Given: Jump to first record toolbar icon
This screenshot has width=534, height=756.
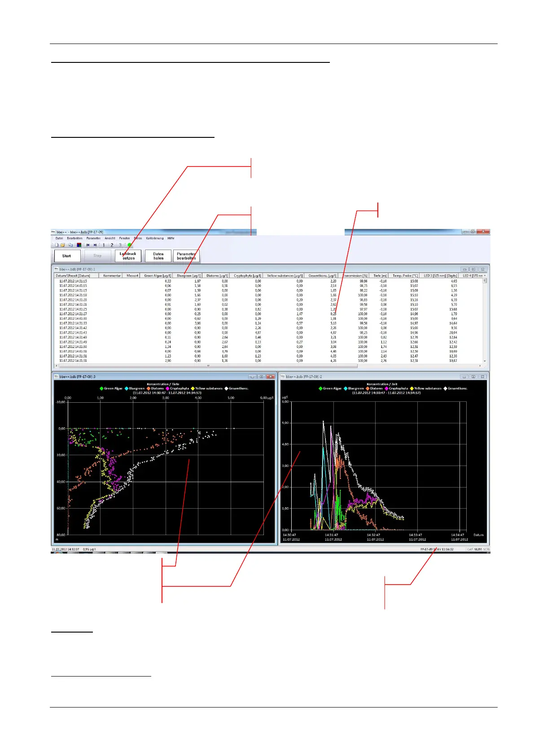Looking at the screenshot, I should (x=88, y=245).
